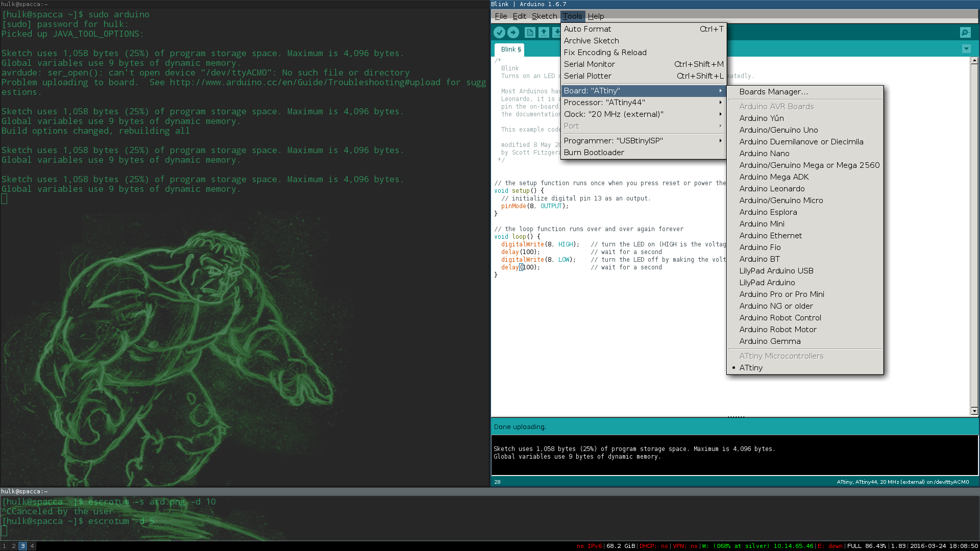The height and width of the screenshot is (551, 980).
Task: Pick Arduino BT from board list
Action: (x=805, y=259)
